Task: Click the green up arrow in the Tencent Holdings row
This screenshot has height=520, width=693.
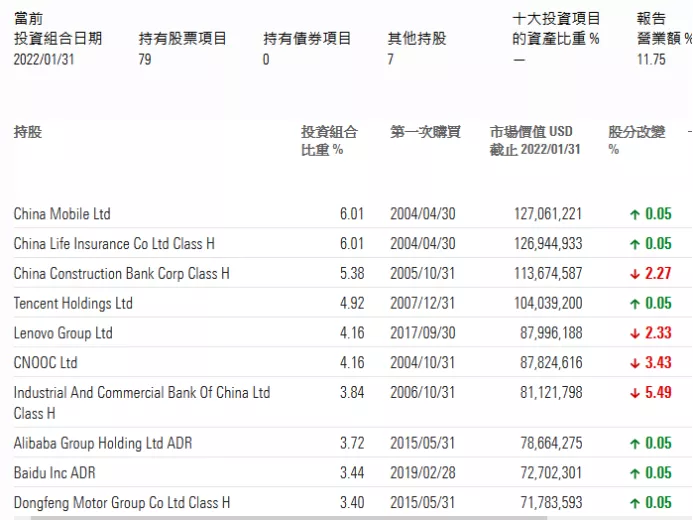Action: coord(634,304)
